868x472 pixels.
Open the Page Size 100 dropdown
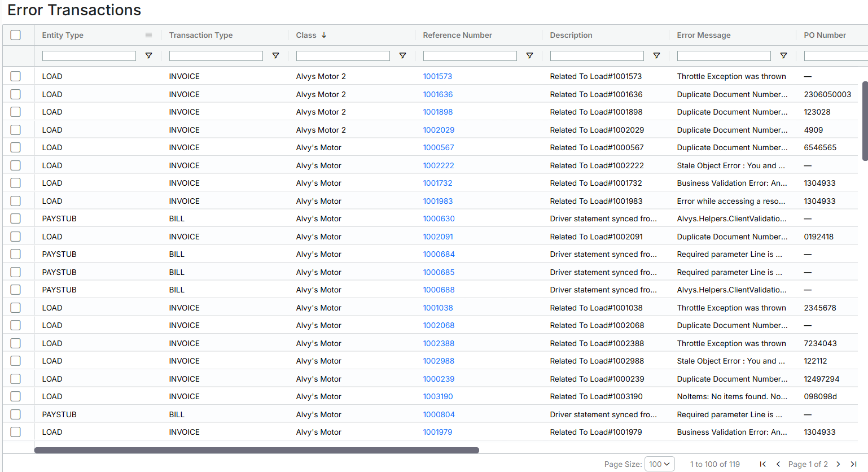(x=660, y=464)
